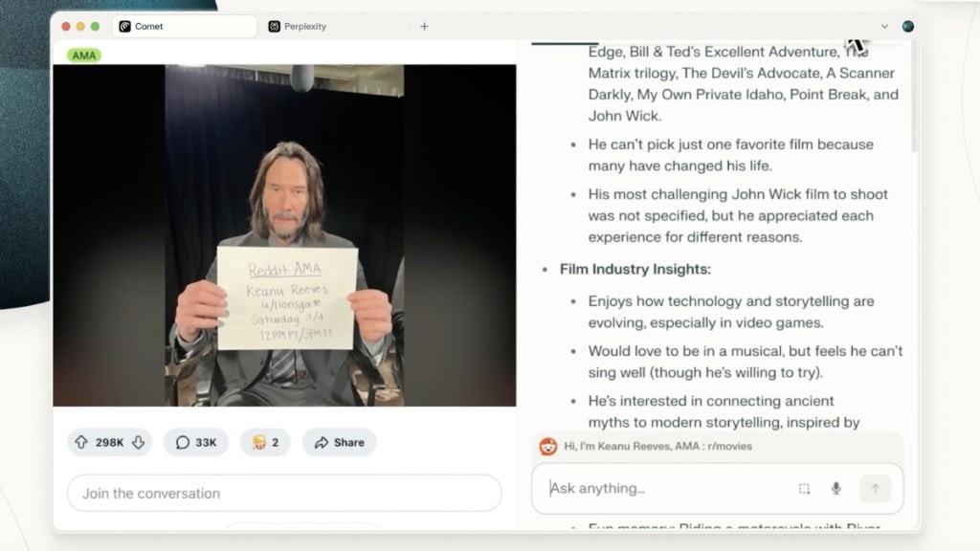This screenshot has height=551, width=980.
Task: Downvote the Reddit AMA post
Action: pos(138,443)
